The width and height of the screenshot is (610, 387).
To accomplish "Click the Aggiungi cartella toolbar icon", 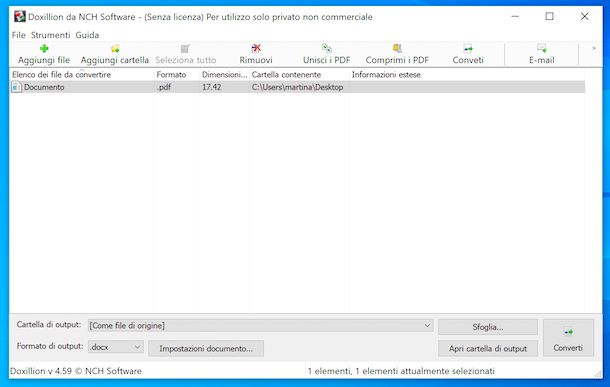I will 115,49.
